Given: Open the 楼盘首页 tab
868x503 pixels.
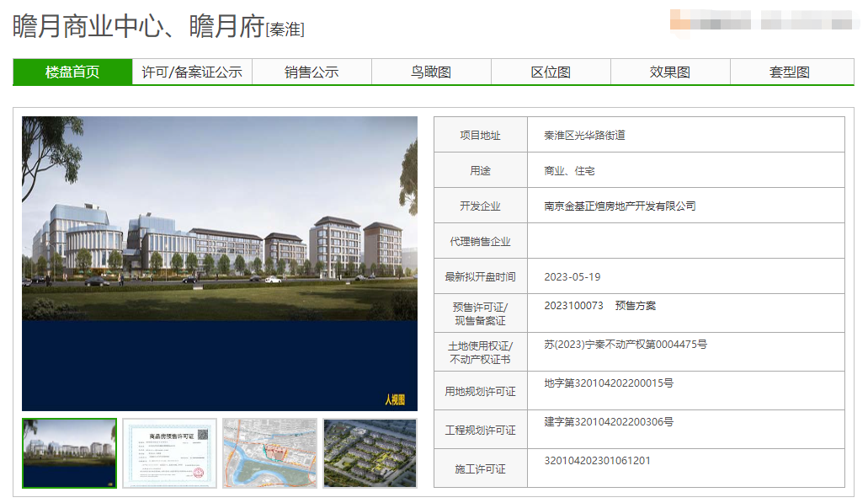Looking at the screenshot, I should pos(72,72).
